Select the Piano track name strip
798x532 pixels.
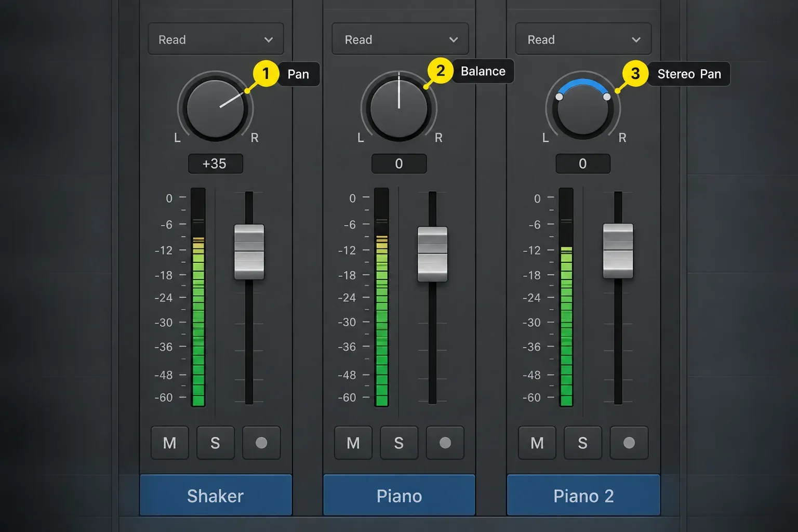[x=399, y=495]
